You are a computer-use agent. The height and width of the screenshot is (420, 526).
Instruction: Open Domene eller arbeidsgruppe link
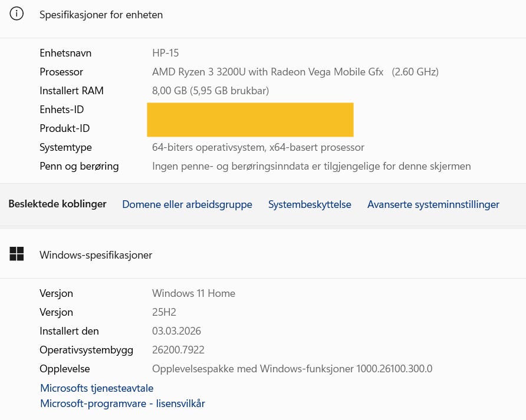pyautogui.click(x=187, y=204)
